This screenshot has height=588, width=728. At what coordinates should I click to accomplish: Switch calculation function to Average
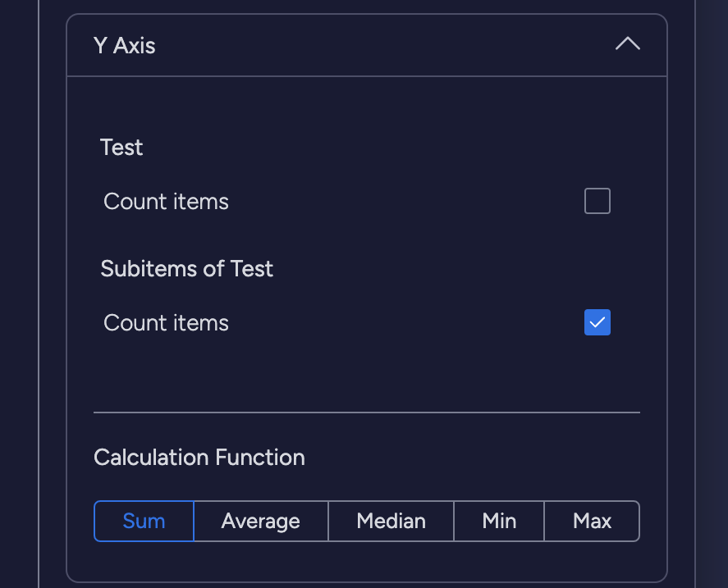pyautogui.click(x=260, y=522)
